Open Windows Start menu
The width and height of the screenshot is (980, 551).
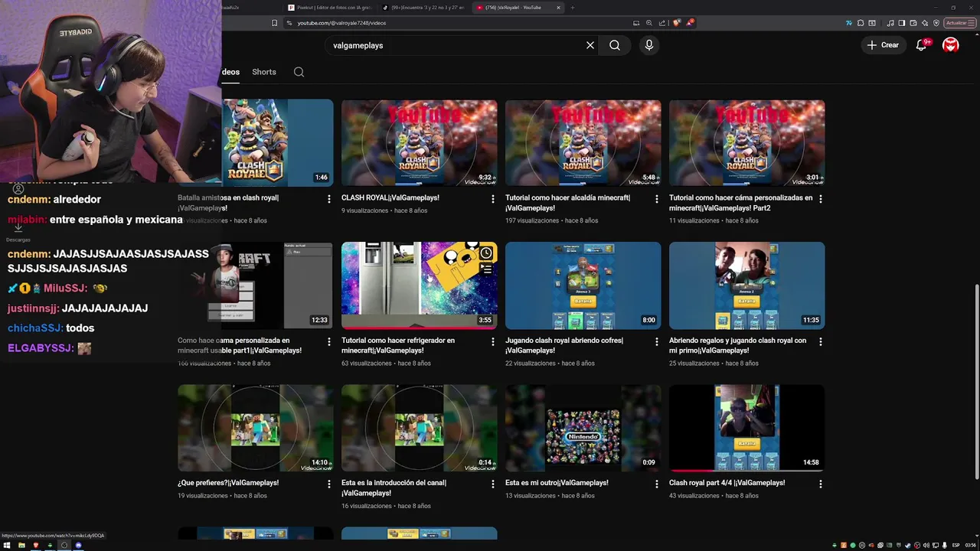pos(7,545)
